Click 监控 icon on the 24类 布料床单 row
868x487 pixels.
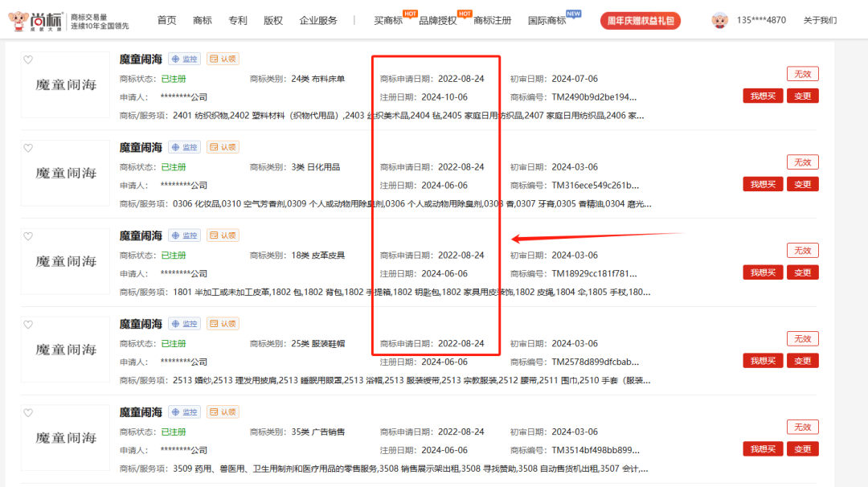point(184,58)
